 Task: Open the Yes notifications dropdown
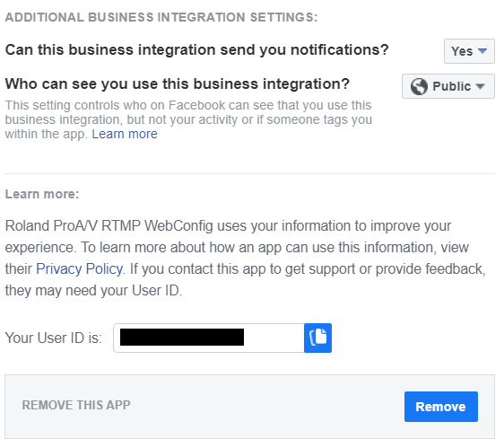point(469,51)
